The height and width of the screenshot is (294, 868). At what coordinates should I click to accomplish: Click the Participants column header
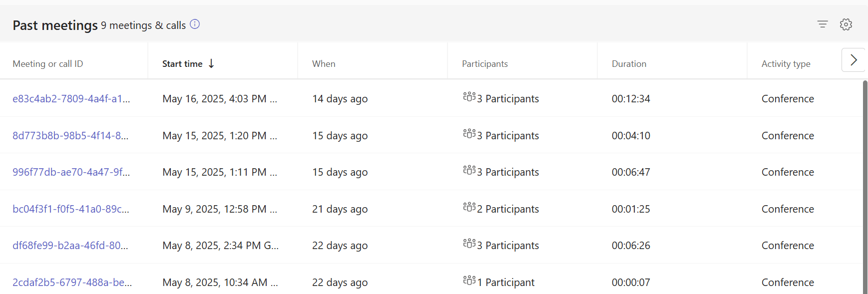(x=484, y=63)
